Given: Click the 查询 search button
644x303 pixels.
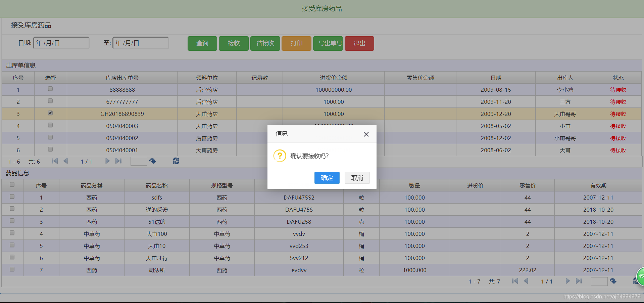Looking at the screenshot, I should (202, 43).
